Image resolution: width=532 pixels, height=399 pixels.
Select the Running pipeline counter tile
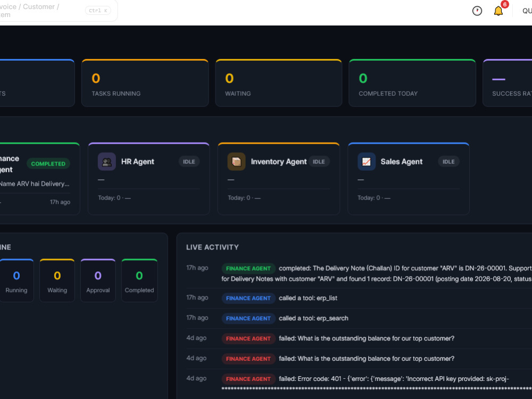16,280
